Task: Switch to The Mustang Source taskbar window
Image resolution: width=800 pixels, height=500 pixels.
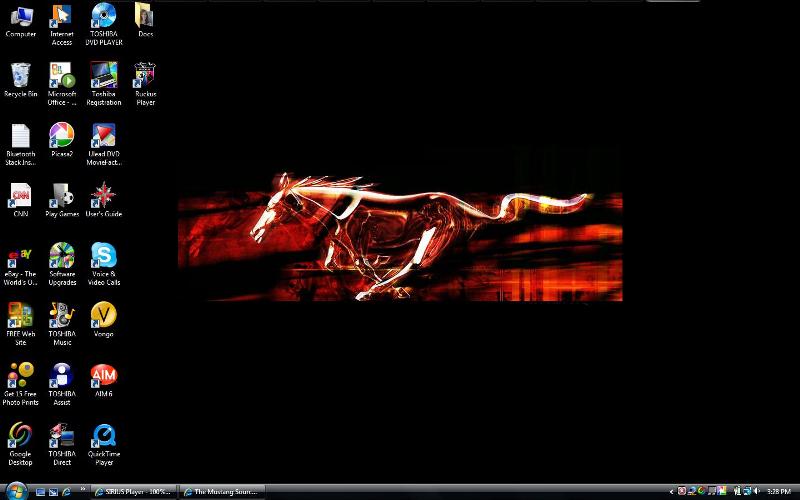Action: [x=224, y=492]
